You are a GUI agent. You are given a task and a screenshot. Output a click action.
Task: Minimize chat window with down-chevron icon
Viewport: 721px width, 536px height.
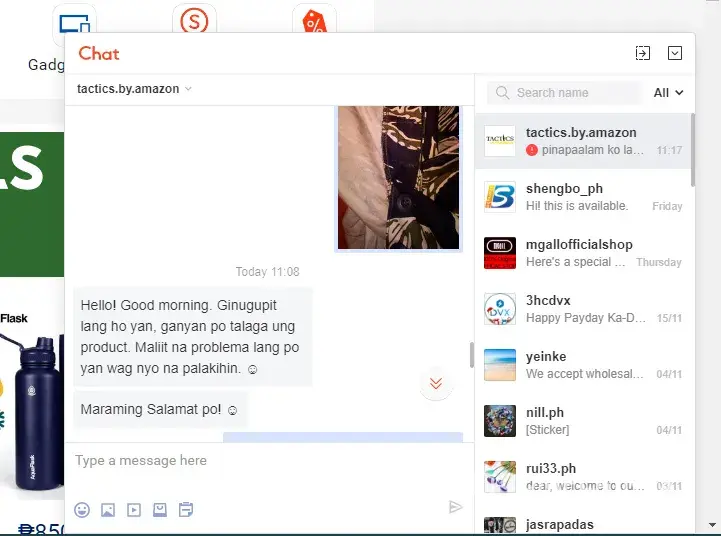pyautogui.click(x=675, y=53)
